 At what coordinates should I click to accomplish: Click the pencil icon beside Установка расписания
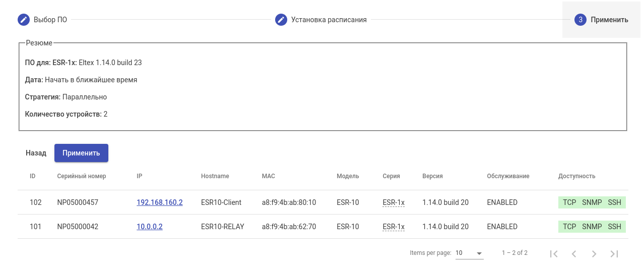[281, 20]
